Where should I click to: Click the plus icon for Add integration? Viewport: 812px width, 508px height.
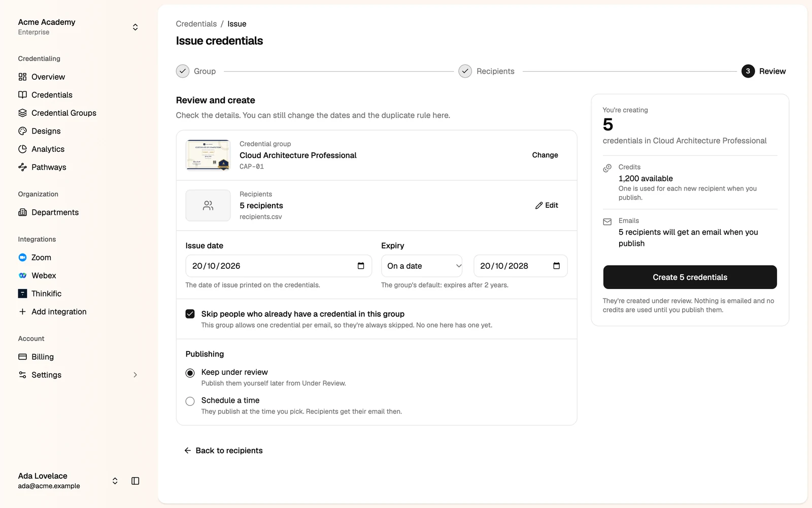point(22,311)
